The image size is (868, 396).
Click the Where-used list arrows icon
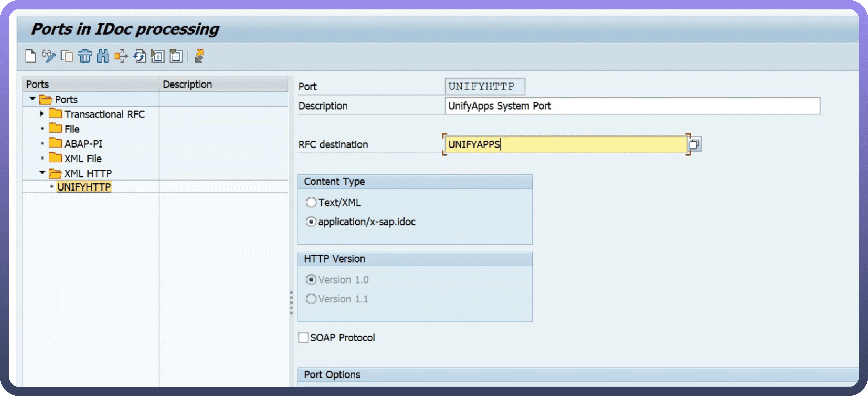(x=121, y=56)
